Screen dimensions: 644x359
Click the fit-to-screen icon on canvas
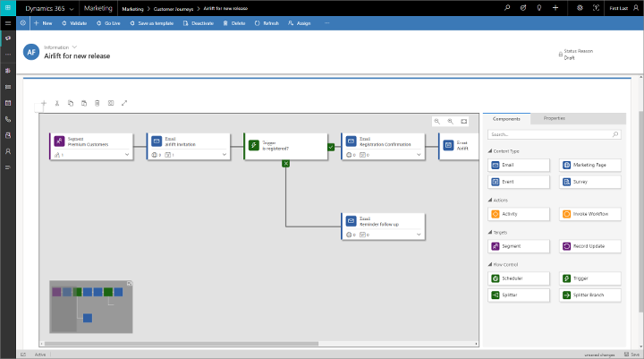point(463,121)
